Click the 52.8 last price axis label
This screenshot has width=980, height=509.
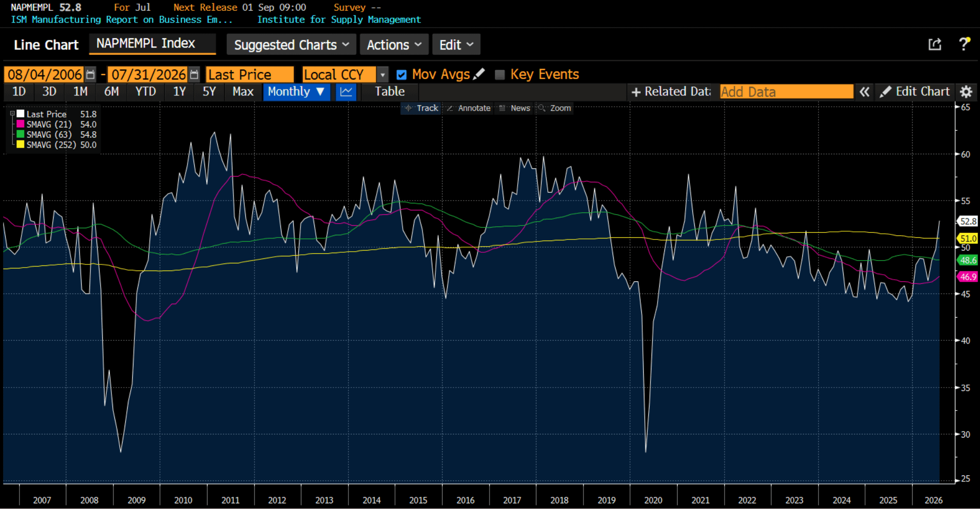pyautogui.click(x=968, y=222)
